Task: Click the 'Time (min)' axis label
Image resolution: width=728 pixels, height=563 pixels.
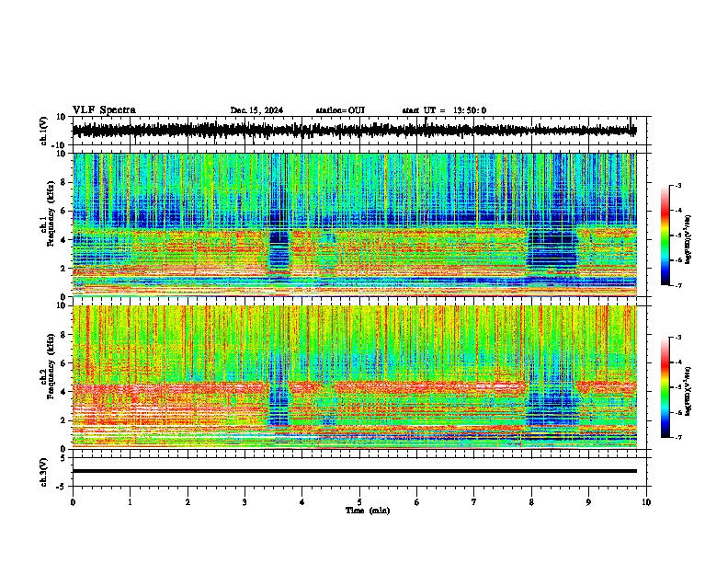Action: click(x=368, y=511)
